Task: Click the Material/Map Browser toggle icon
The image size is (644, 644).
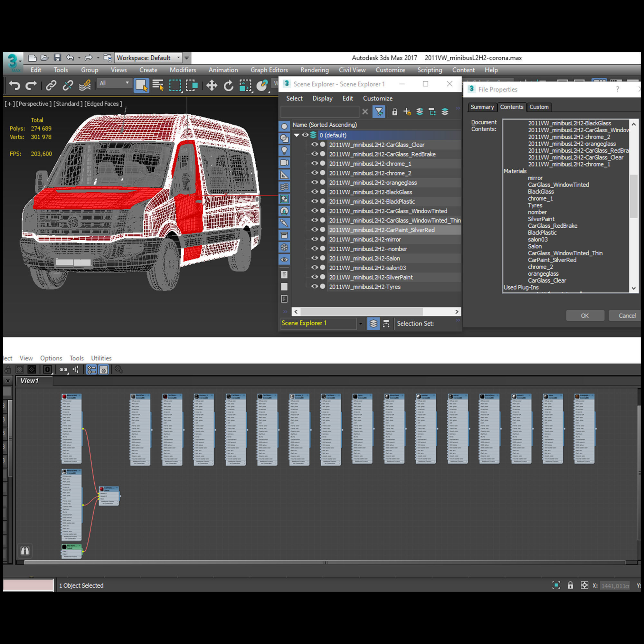Action: pyautogui.click(x=91, y=369)
